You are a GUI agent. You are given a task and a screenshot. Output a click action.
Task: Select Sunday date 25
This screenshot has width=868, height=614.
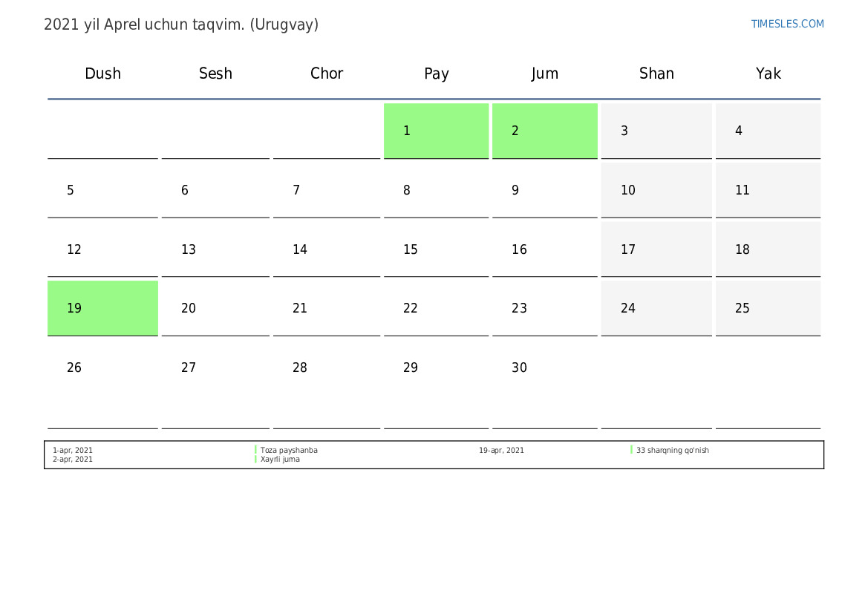[x=769, y=308]
